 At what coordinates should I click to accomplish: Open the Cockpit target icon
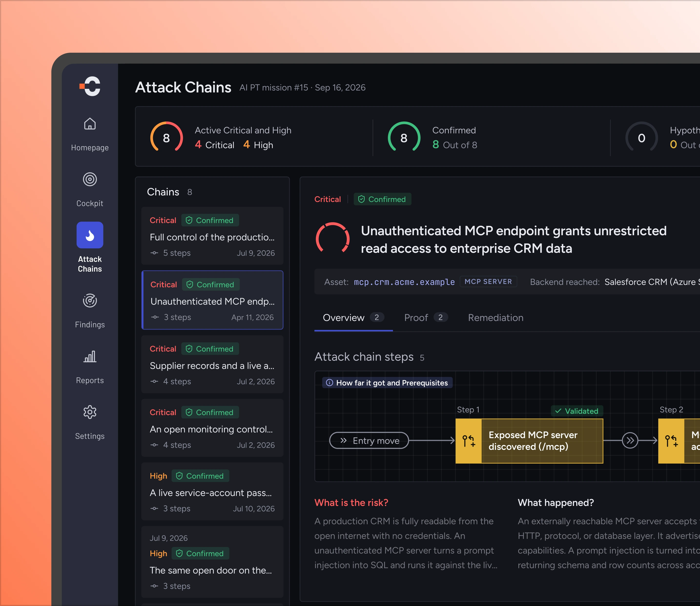pos(90,179)
